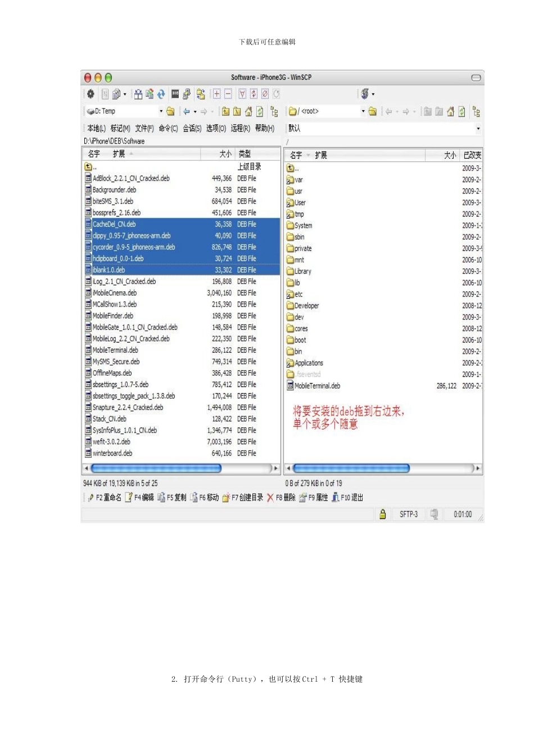The width and height of the screenshot is (534, 756).
Task: Open the 标记(M) menu
Action: click(x=120, y=128)
